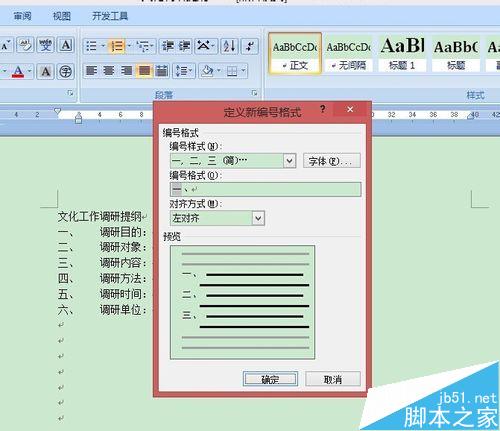
Task: Expand the Borders dropdown arrow
Action: [x=243, y=71]
